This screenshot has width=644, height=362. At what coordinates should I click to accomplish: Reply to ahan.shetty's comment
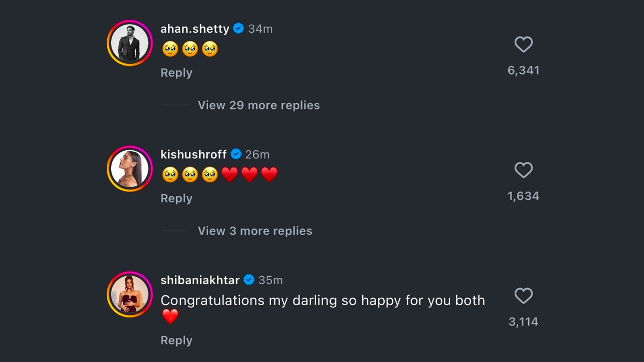pyautogui.click(x=176, y=73)
